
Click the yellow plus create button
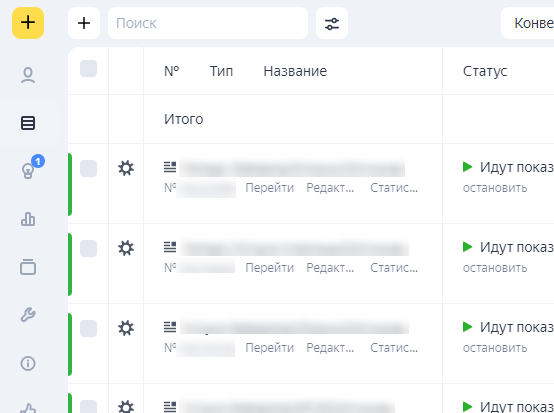coord(28,23)
